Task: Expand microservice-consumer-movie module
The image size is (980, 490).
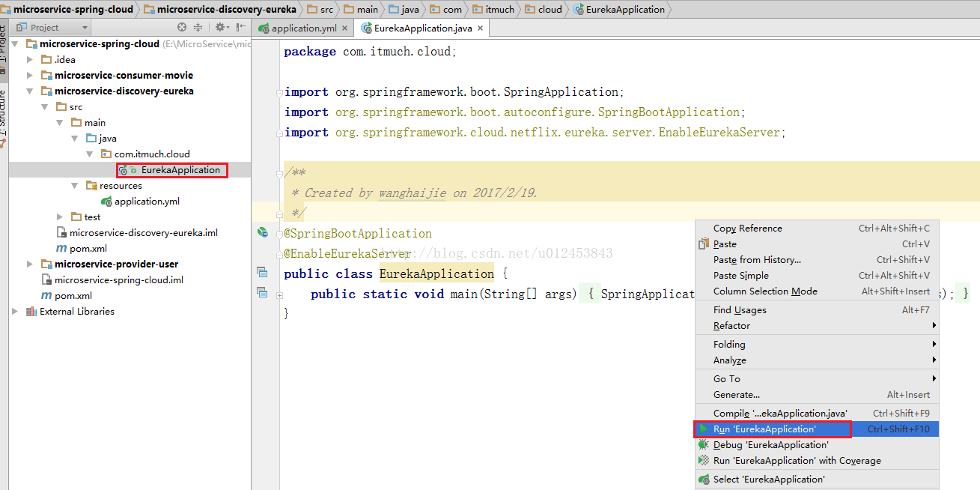Action: pyautogui.click(x=30, y=76)
